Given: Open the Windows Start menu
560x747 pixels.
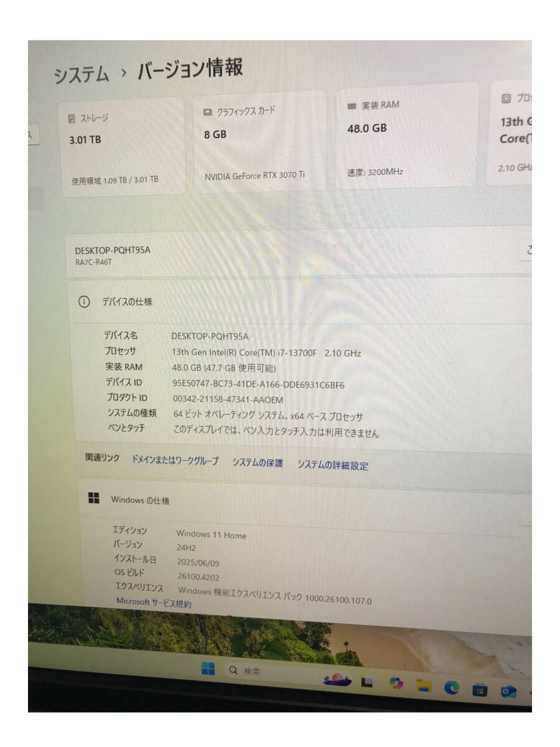Looking at the screenshot, I should coord(208,669).
